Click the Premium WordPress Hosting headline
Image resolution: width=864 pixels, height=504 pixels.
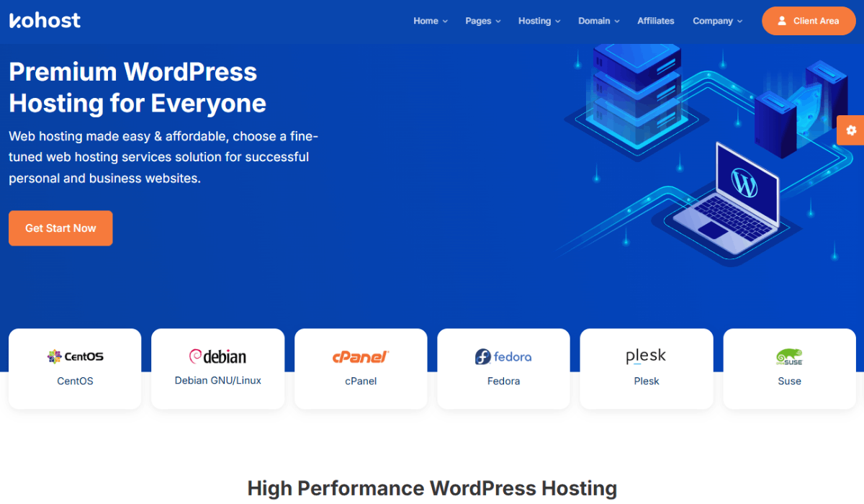point(138,87)
